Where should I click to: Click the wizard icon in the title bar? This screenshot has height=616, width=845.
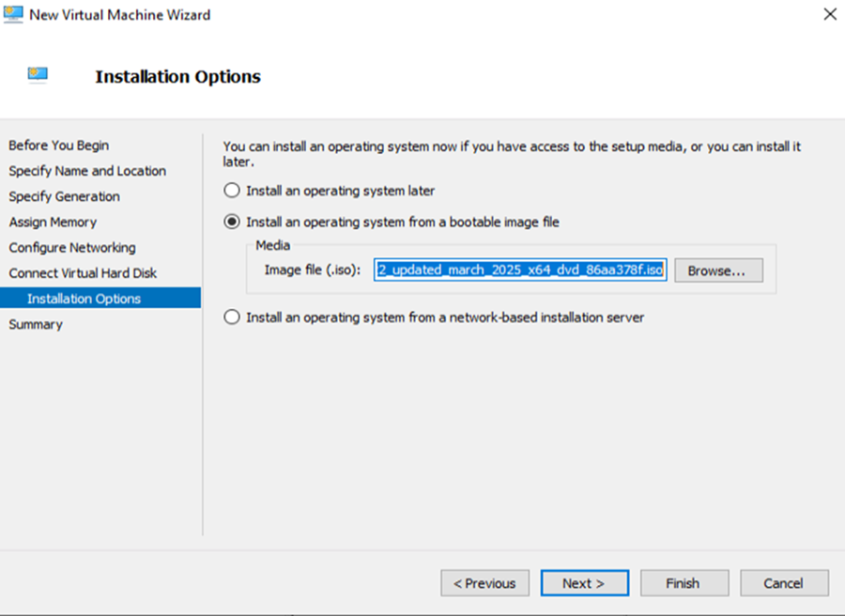coord(13,14)
